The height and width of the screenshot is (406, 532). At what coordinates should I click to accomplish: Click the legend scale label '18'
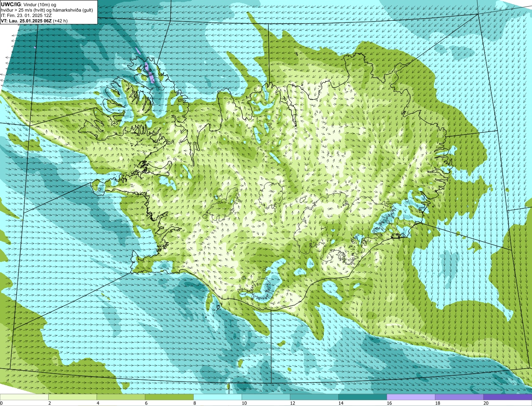438,403
